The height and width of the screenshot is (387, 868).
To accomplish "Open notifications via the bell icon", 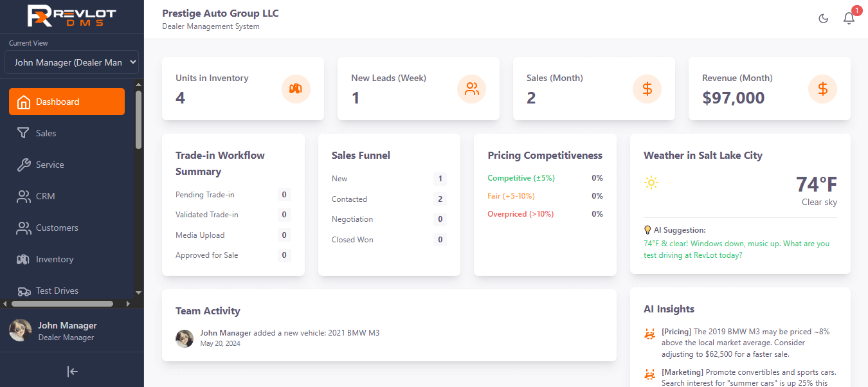I will click(x=849, y=19).
